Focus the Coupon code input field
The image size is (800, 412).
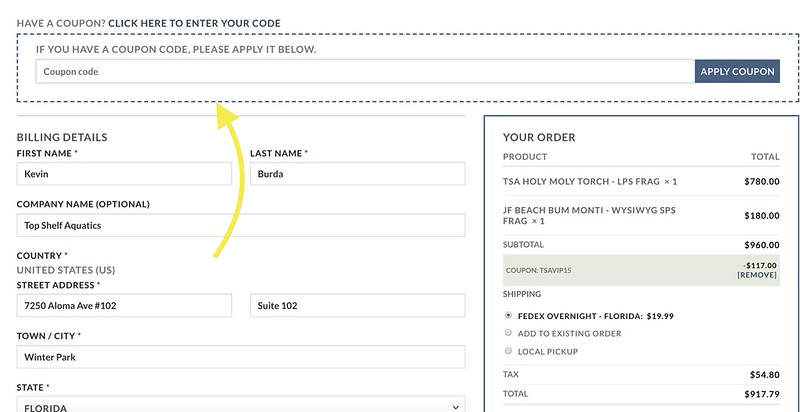tap(365, 71)
